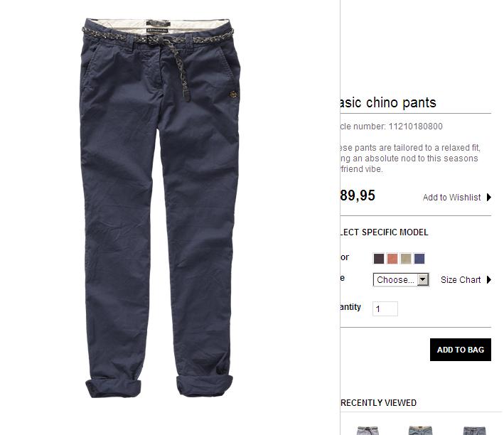The width and height of the screenshot is (504, 435).
Task: Click the article number text
Action: click(392, 127)
